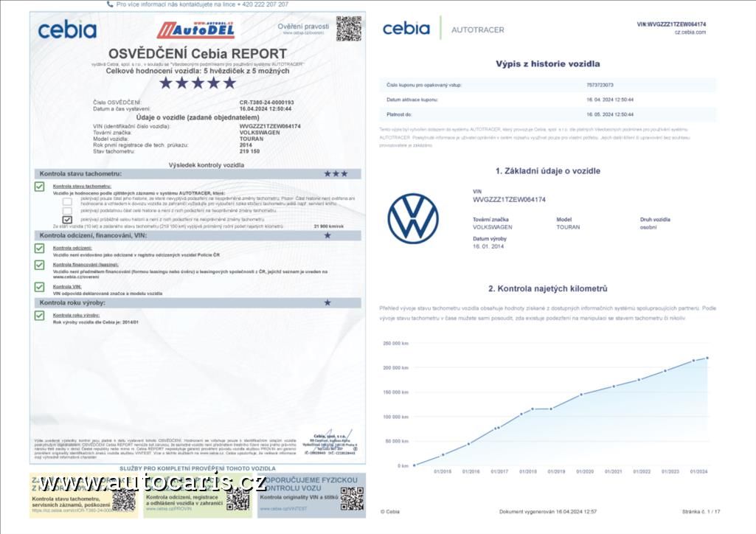Click the annual mileage value '21 900 km/rok'
Screen dimensions: 756x534
(329, 226)
